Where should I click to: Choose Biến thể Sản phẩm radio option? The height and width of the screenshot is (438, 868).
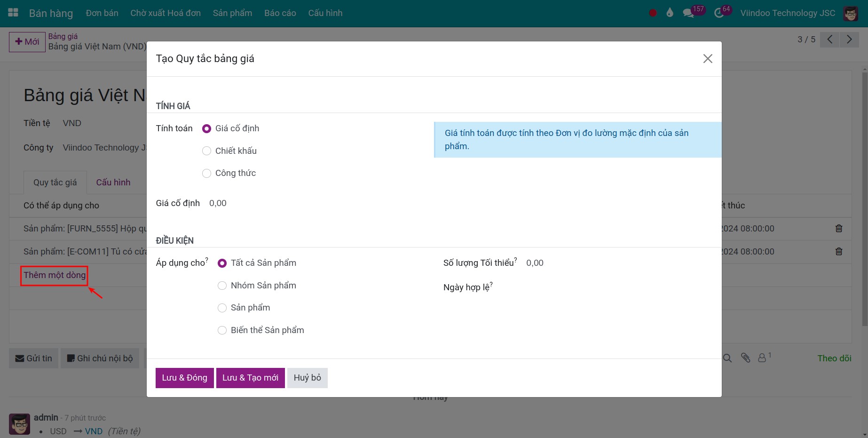tap(222, 330)
